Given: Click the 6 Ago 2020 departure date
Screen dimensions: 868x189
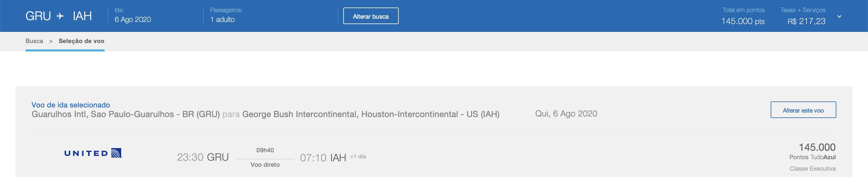Looking at the screenshot, I should click(x=133, y=20).
